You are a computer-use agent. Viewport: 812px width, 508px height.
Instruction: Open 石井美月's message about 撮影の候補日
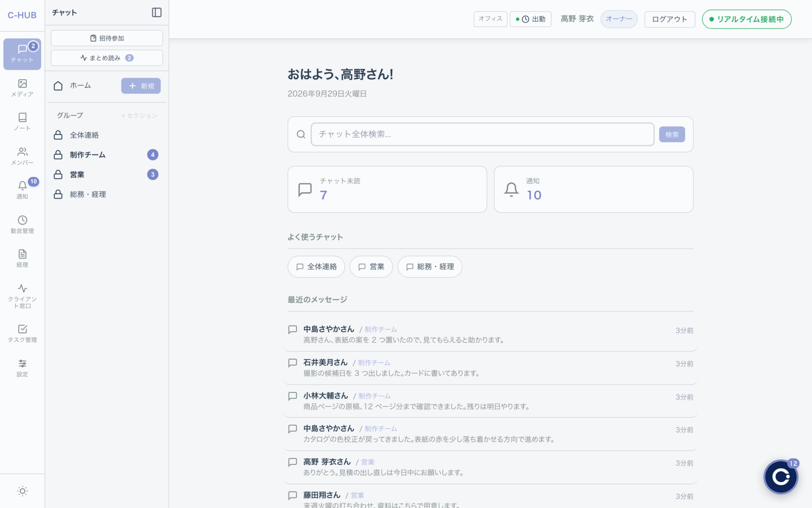coord(491,368)
